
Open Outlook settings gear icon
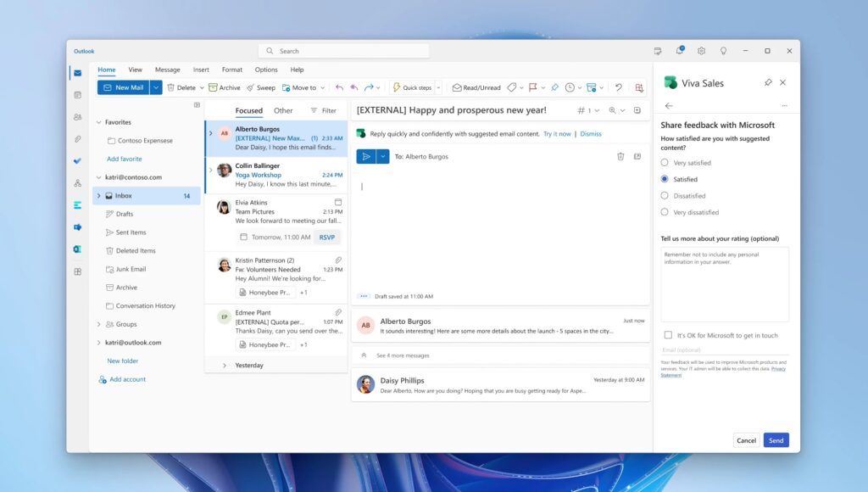[701, 51]
